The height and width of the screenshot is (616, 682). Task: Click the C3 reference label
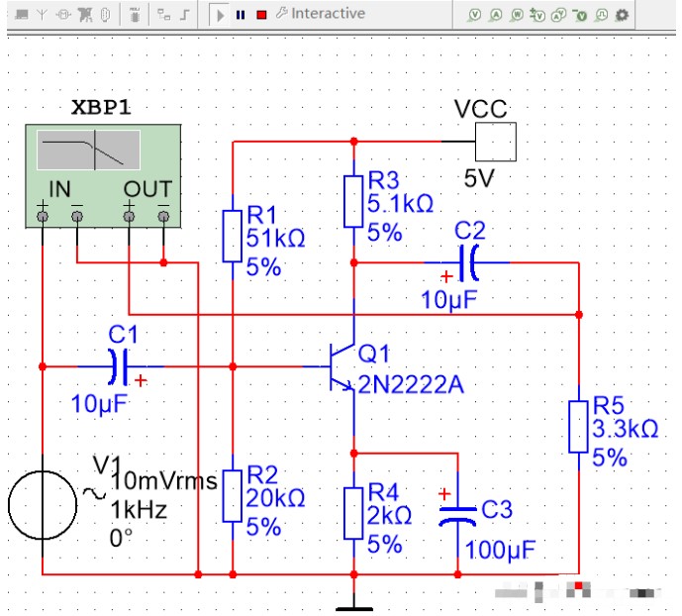click(x=497, y=509)
